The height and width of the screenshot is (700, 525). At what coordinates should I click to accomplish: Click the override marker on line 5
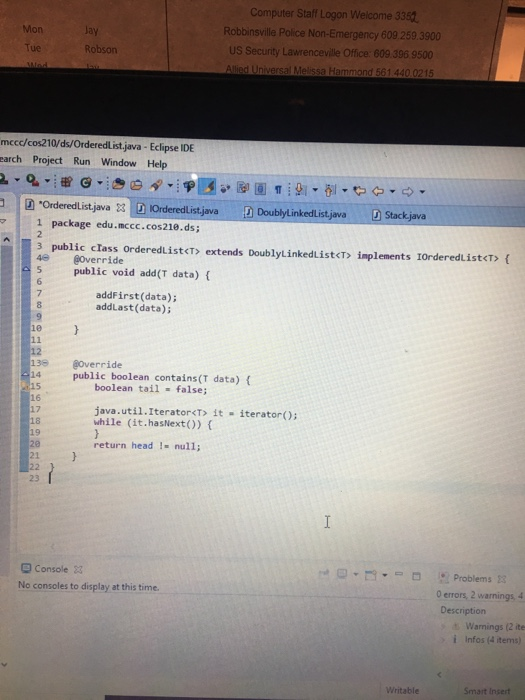(26, 269)
